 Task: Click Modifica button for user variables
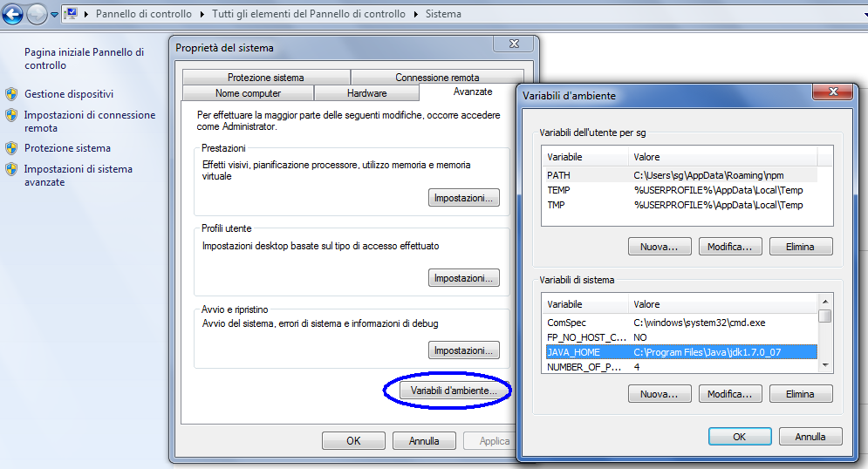tap(730, 247)
